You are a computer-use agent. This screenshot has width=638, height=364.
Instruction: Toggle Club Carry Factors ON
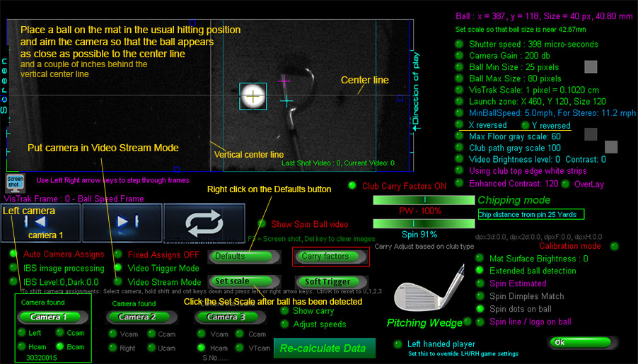pos(352,185)
